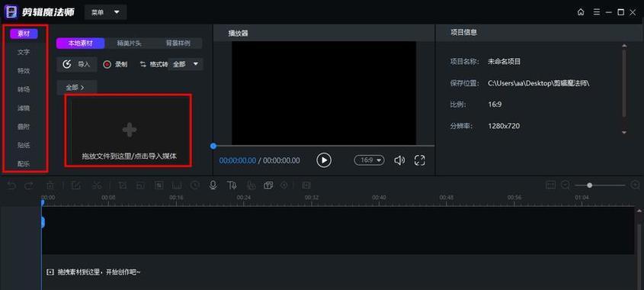Click the edit pencil icon
The image size is (644, 290).
click(75, 185)
